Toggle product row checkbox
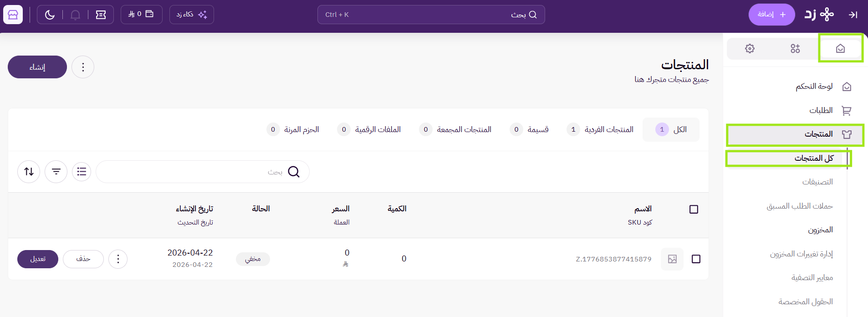868x317 pixels. point(696,259)
